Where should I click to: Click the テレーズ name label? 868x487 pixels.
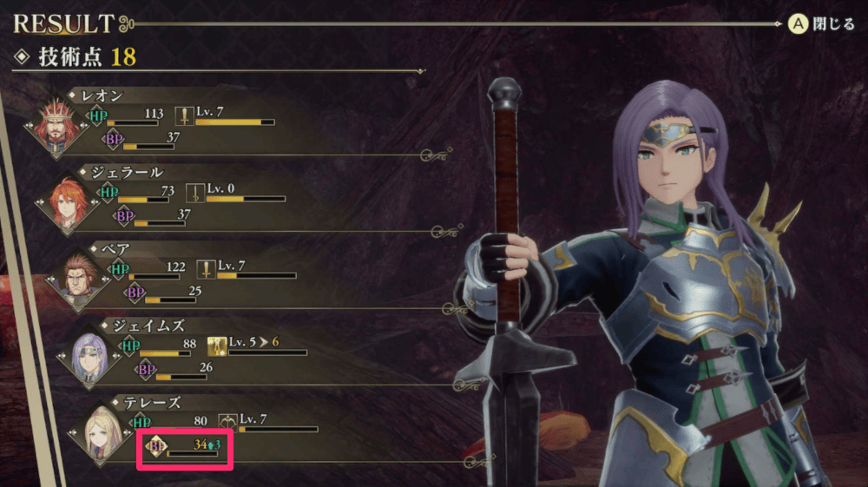coord(152,403)
